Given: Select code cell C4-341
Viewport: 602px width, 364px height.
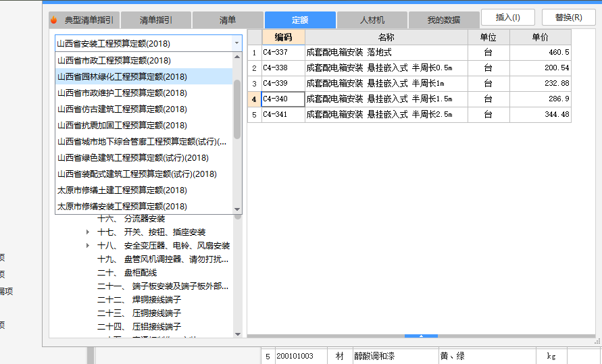Looking at the screenshot, I should 283,114.
